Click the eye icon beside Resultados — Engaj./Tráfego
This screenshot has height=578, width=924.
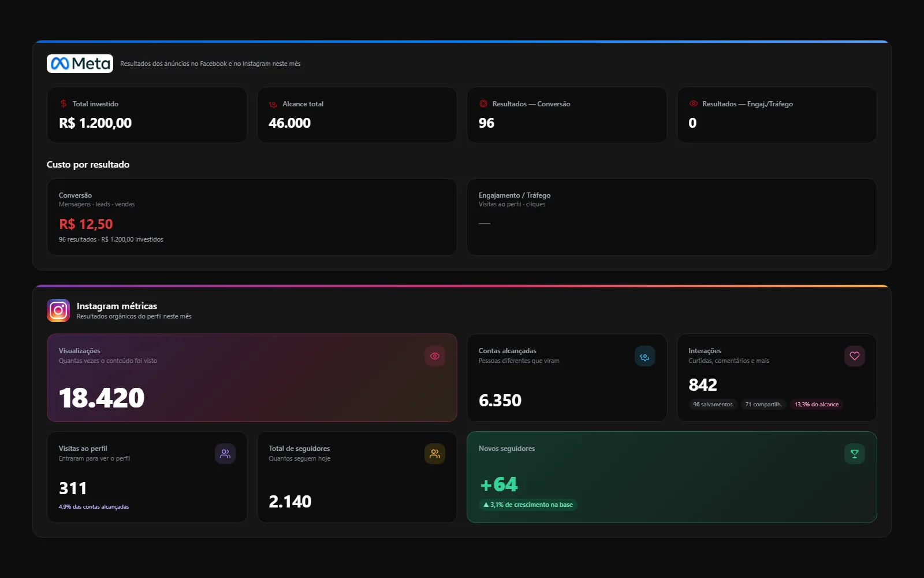pos(693,104)
